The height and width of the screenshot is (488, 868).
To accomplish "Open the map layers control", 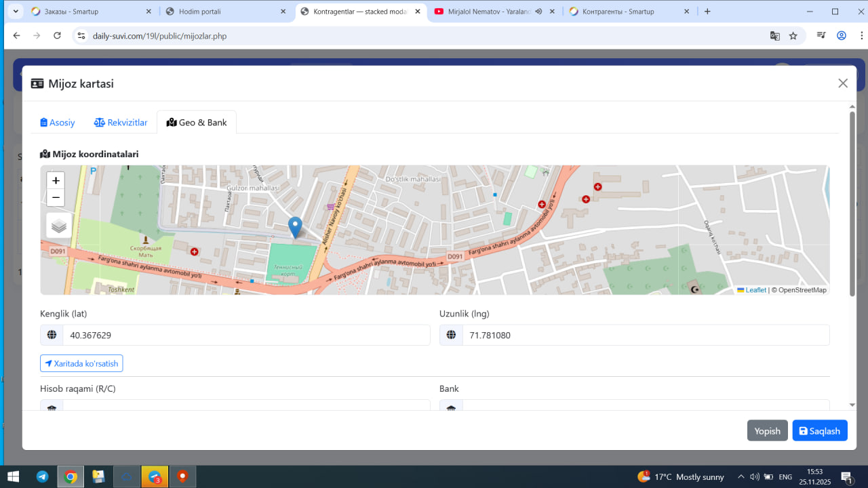I will click(59, 226).
